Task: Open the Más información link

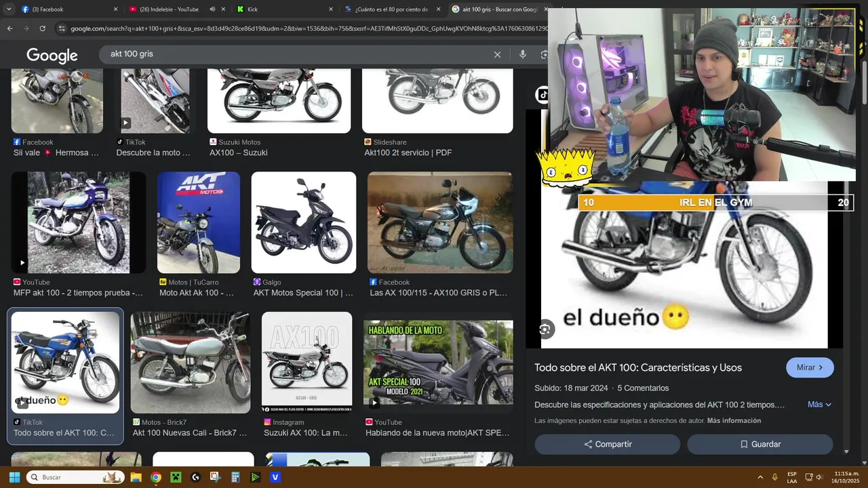Action: click(x=734, y=421)
